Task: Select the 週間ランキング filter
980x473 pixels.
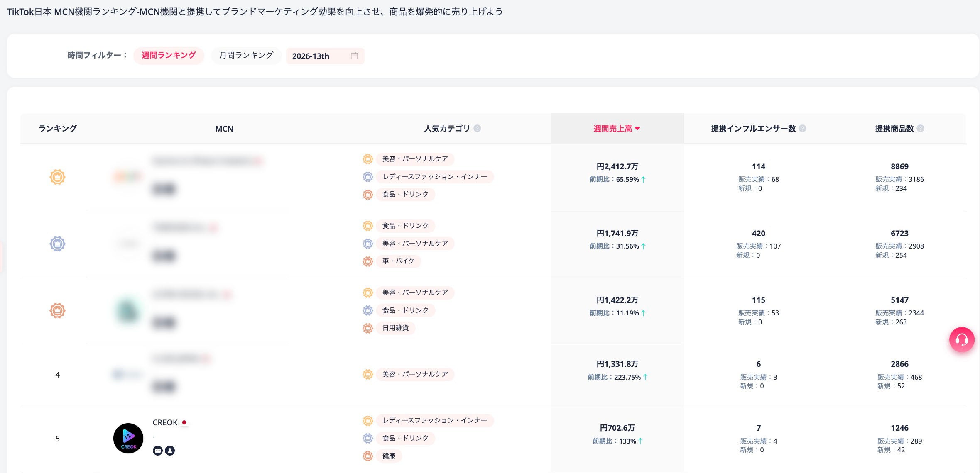Action: coord(169,56)
